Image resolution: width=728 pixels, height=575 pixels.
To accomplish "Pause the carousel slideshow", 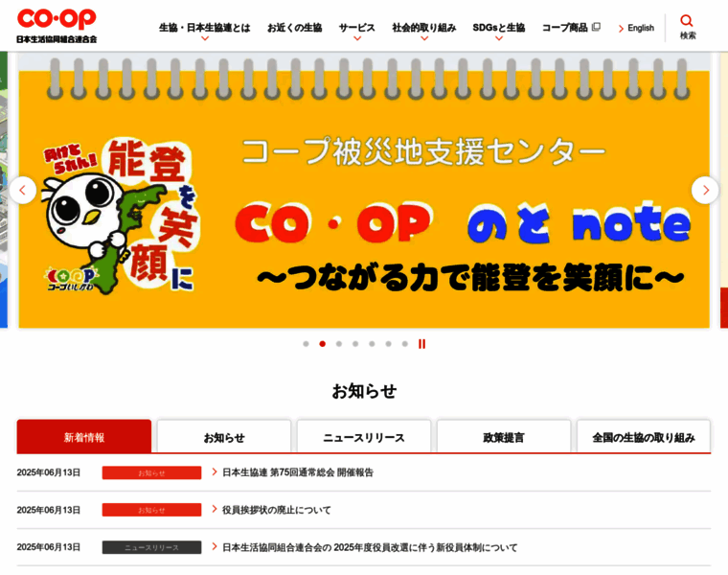I will coord(421,344).
